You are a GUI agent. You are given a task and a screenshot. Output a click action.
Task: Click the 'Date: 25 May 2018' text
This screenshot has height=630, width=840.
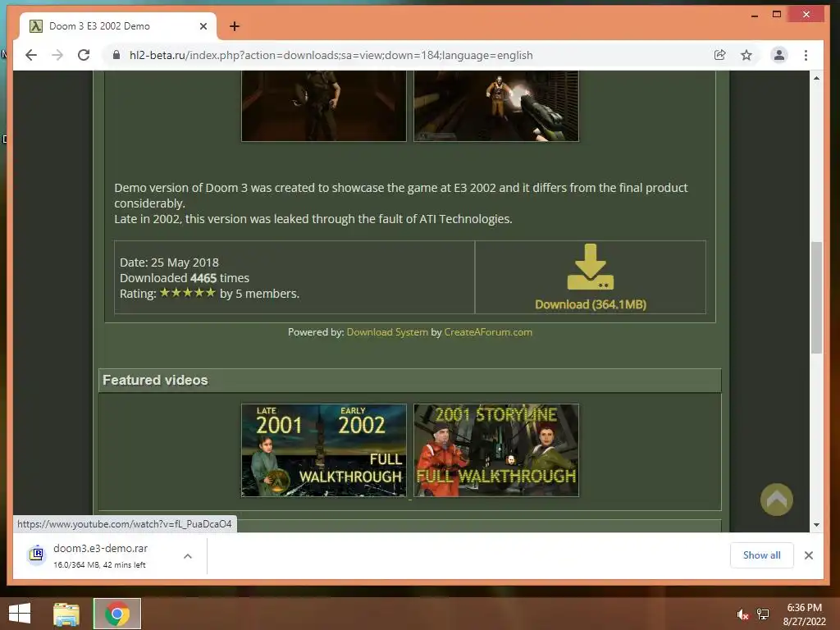coord(169,262)
